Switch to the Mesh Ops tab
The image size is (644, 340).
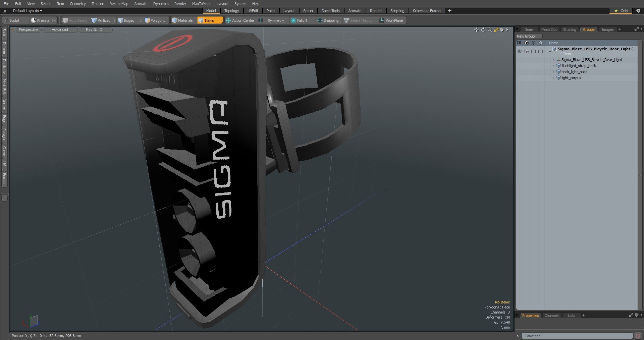[x=549, y=30]
